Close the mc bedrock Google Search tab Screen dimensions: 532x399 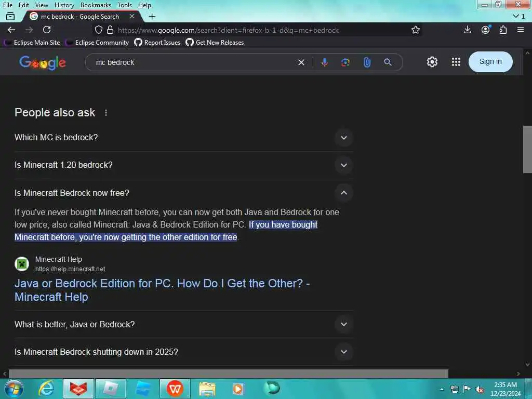click(132, 16)
